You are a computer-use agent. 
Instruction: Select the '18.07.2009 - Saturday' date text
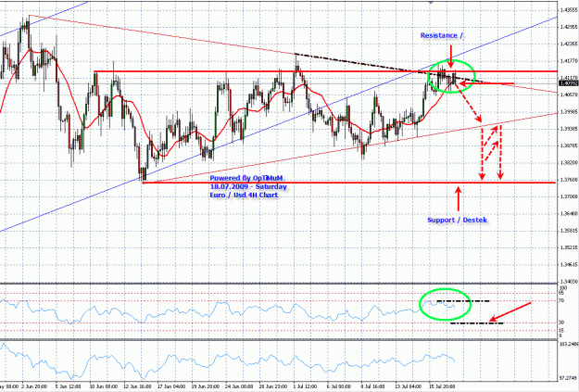click(x=248, y=186)
